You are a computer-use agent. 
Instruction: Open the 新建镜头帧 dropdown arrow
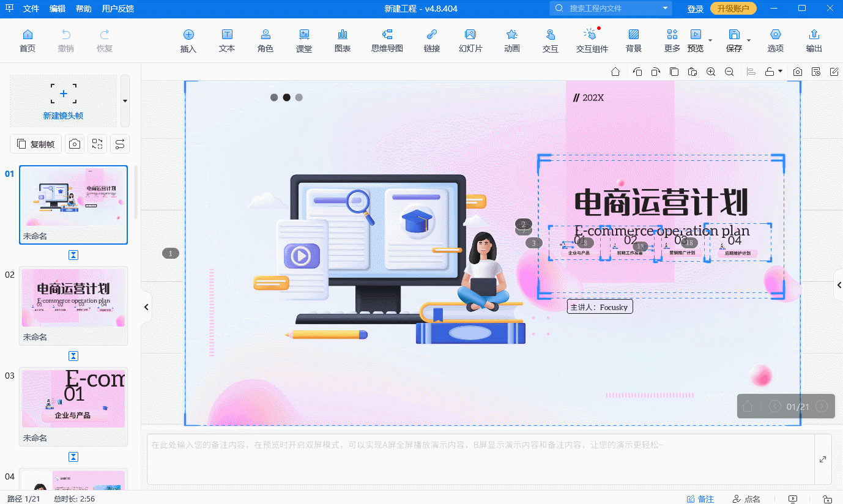click(125, 101)
